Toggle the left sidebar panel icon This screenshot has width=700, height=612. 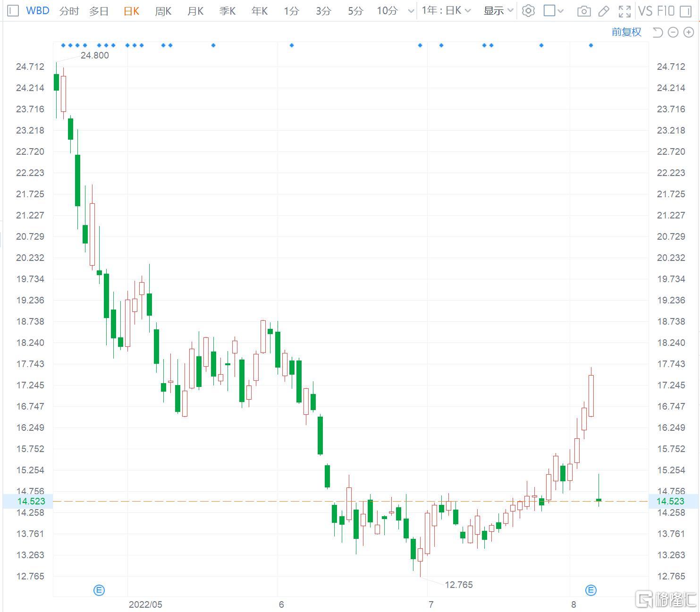click(13, 10)
